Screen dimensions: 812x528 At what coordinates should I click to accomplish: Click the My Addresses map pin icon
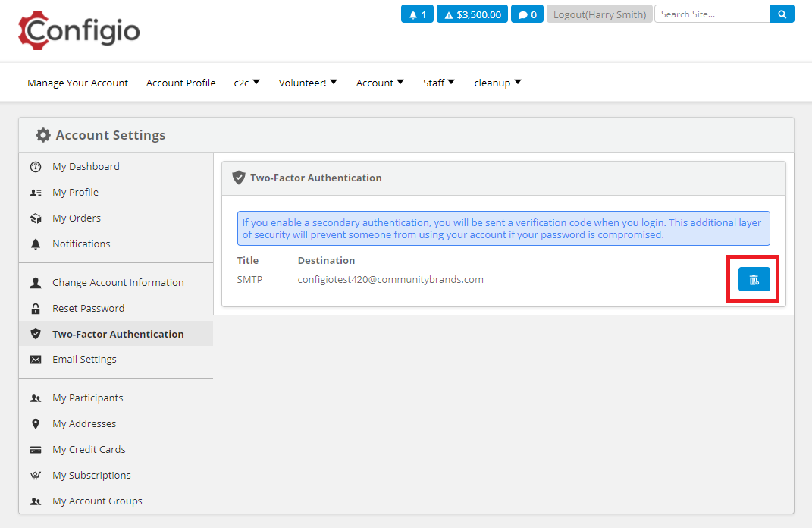(36, 424)
